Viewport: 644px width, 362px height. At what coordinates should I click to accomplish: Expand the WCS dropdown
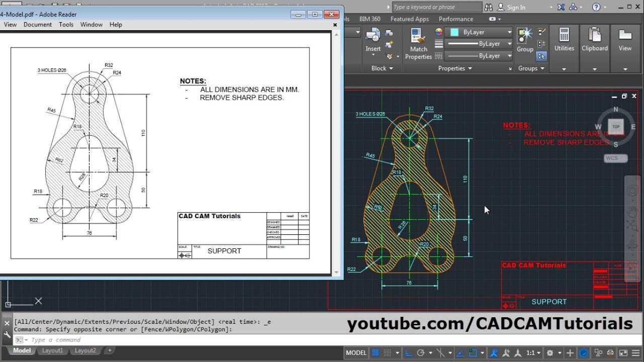622,158
